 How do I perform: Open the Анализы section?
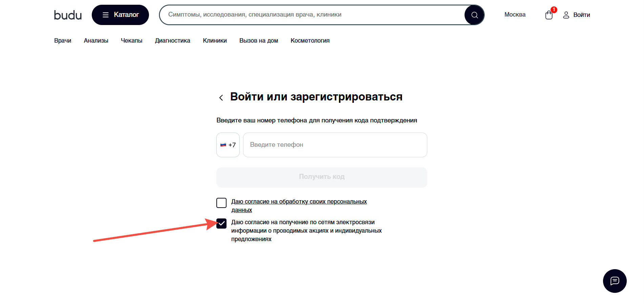96,41
